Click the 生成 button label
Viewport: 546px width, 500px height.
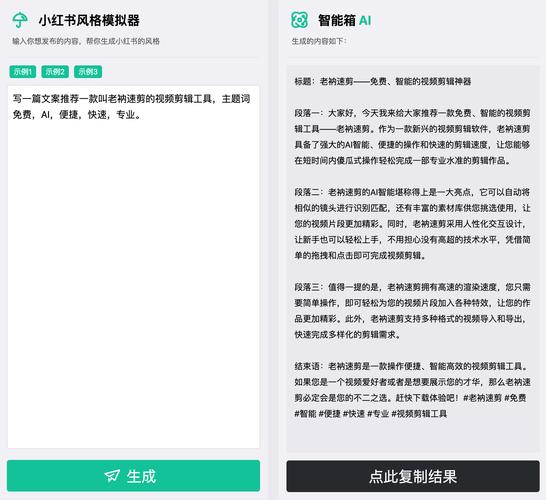click(x=141, y=476)
